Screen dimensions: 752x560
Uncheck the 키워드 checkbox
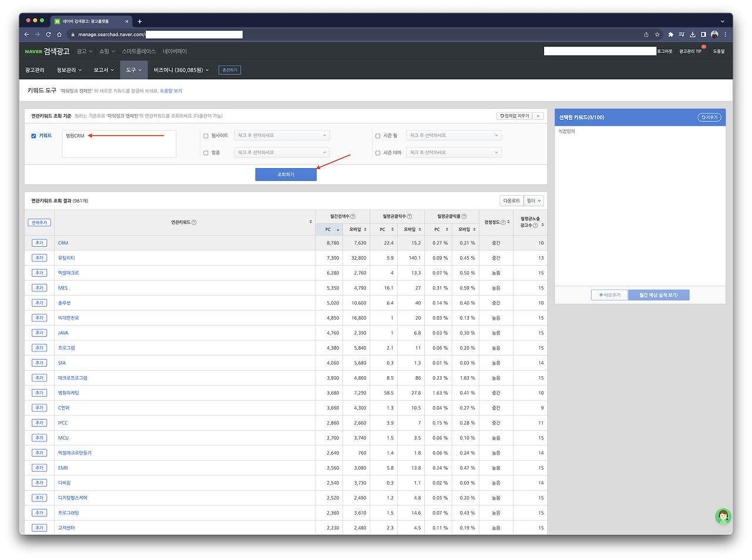[x=33, y=136]
